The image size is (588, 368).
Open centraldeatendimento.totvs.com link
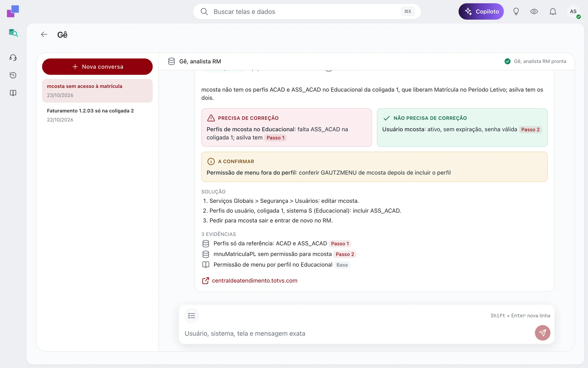pos(254,281)
